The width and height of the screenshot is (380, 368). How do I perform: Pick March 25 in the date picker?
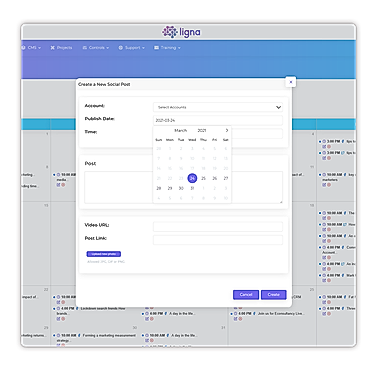[x=203, y=178]
